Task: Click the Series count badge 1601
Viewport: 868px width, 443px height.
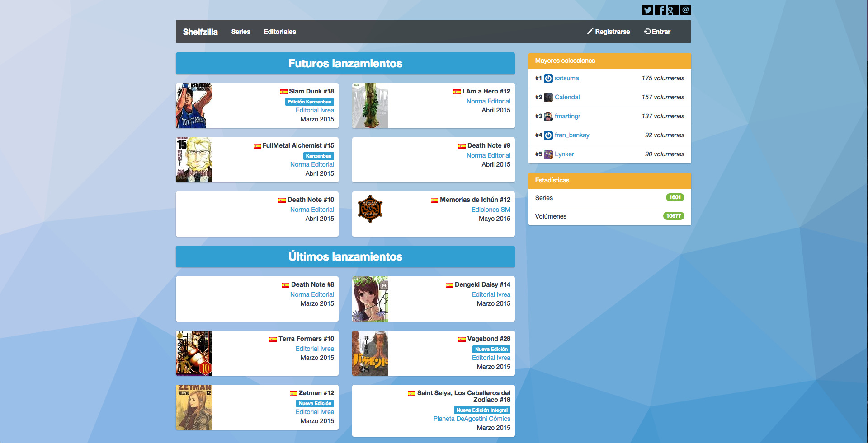Action: tap(675, 197)
